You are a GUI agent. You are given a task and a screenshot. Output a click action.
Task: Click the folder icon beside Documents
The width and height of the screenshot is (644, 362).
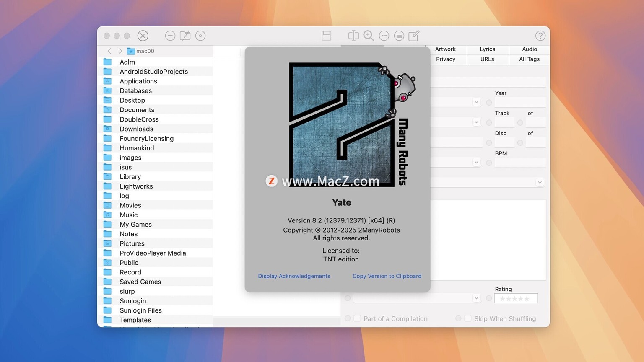pos(108,110)
